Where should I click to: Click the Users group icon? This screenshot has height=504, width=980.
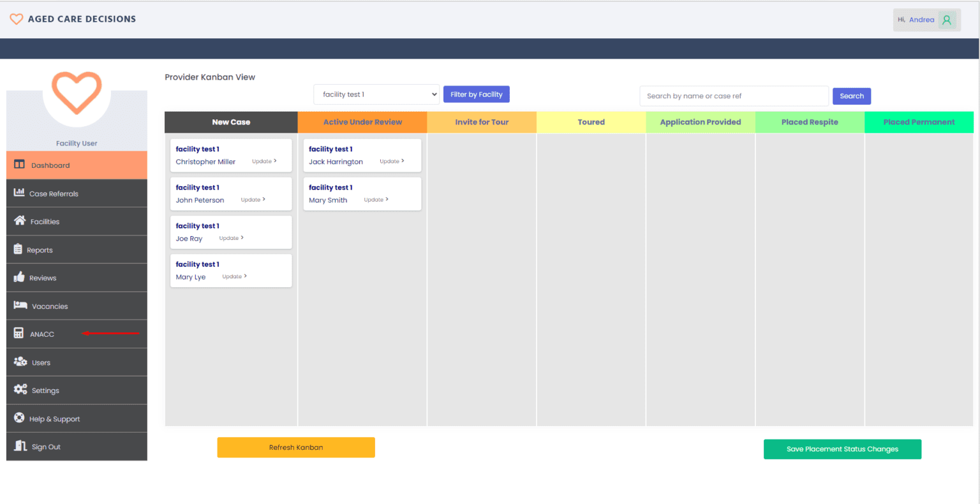(20, 362)
